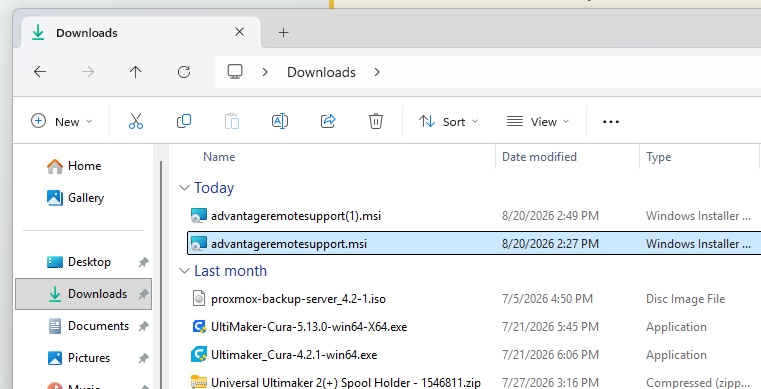Select UltiMaker-Cura-5.13.0-win64-X64.exe
This screenshot has width=761, height=389.
coord(309,327)
